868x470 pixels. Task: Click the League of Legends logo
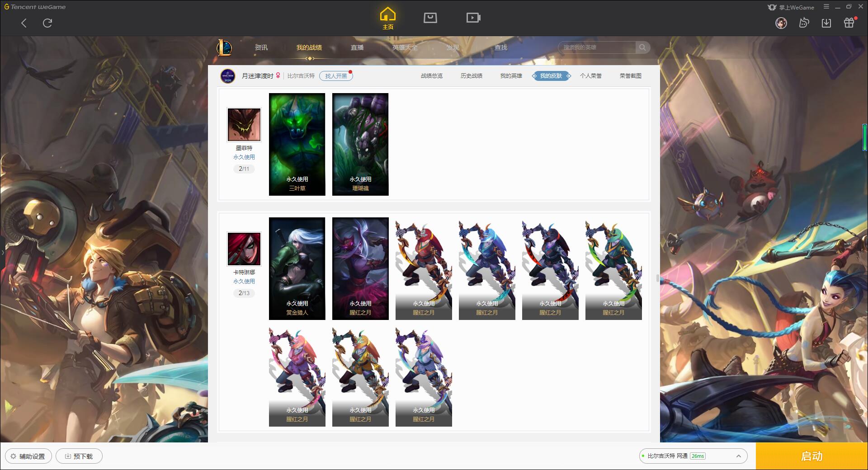click(x=224, y=47)
